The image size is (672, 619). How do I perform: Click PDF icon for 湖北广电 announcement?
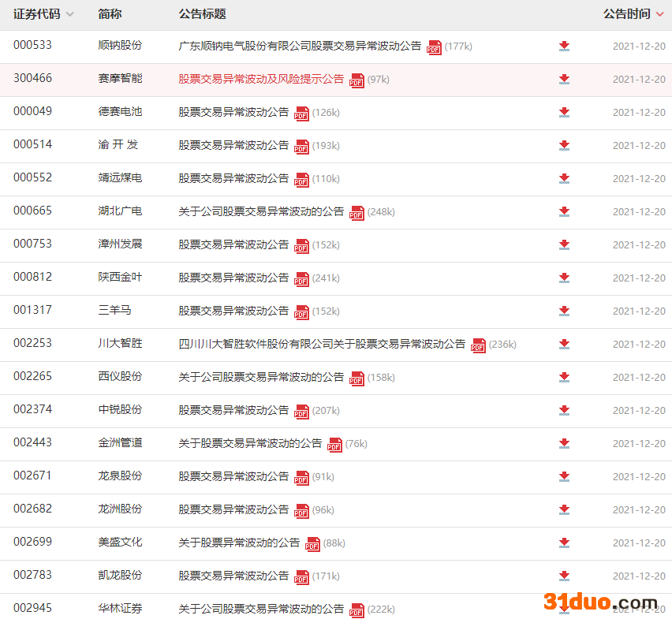357,212
